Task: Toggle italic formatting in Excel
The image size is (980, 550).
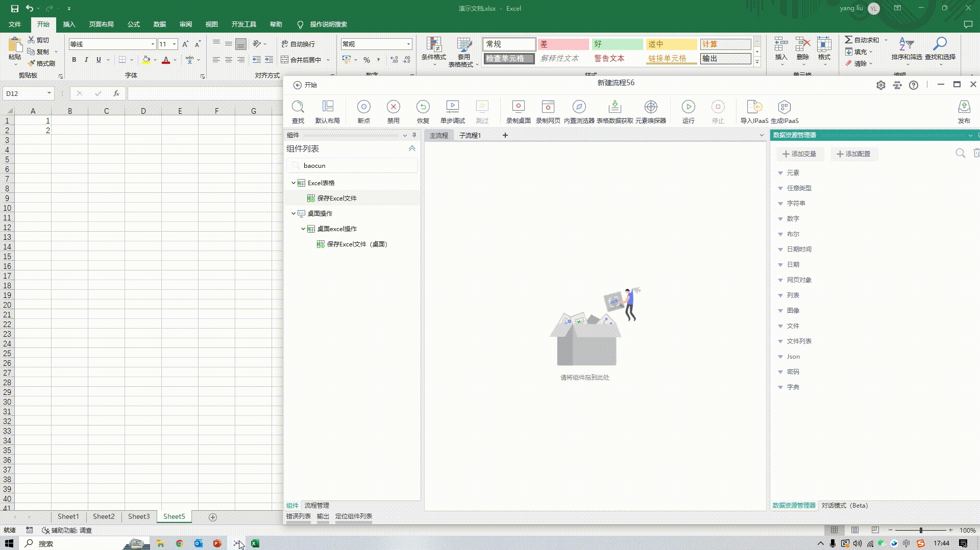Action: tap(86, 60)
